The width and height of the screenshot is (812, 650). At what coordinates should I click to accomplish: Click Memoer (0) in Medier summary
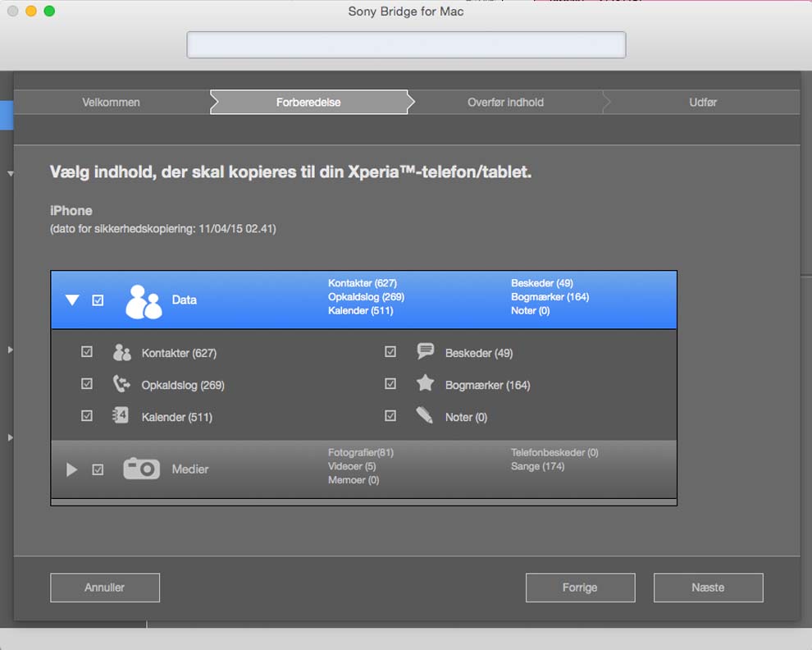(354, 480)
